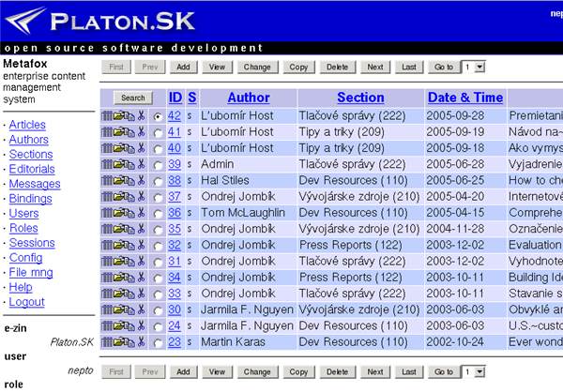Open Authors in the sidebar menu
The height and width of the screenshot is (392, 563).
(28, 140)
